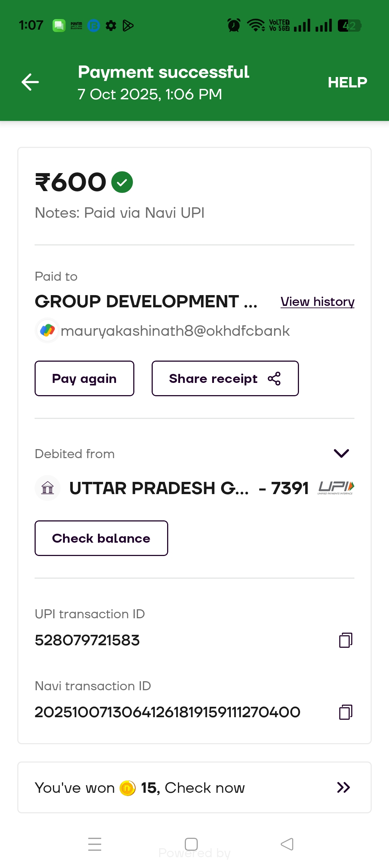This screenshot has width=389, height=868.
Task: Tap the share icon on receipt button
Action: pyautogui.click(x=274, y=379)
